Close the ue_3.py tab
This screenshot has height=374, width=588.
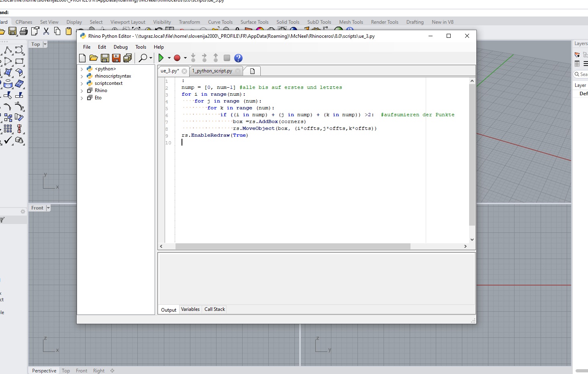(184, 71)
